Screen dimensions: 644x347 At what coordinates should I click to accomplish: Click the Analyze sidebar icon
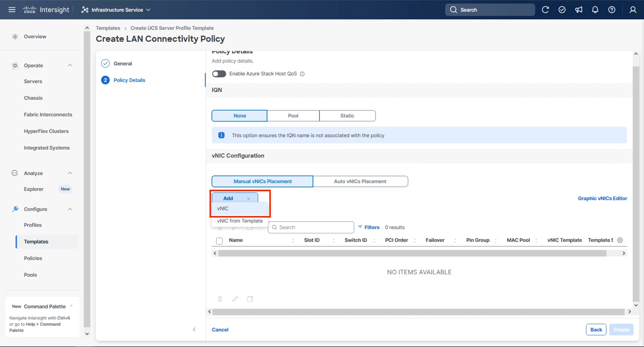pyautogui.click(x=15, y=173)
